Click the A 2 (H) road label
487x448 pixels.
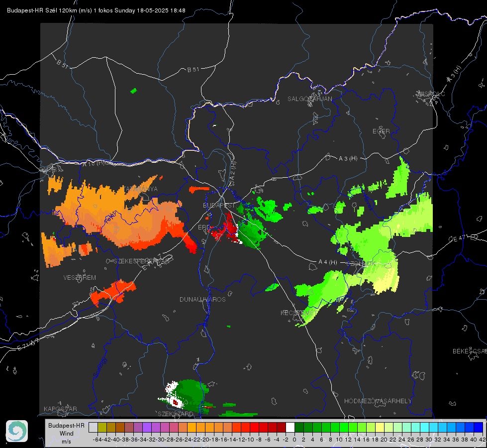click(233, 171)
